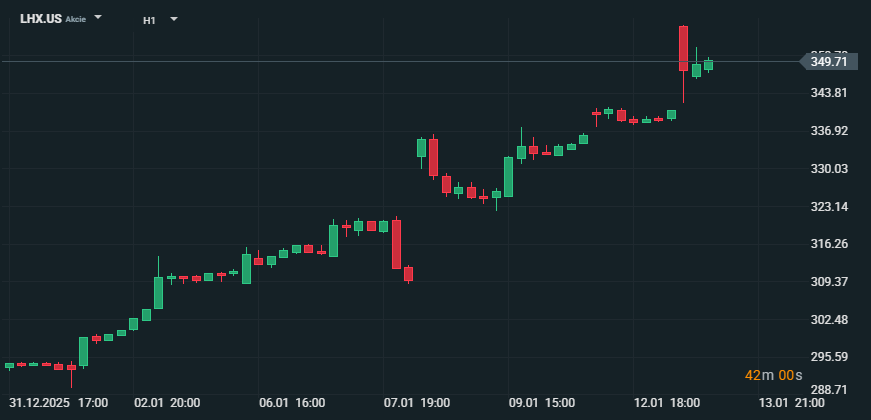
Task: Click the candle countdown timer 42m 00s
Action: (x=774, y=375)
